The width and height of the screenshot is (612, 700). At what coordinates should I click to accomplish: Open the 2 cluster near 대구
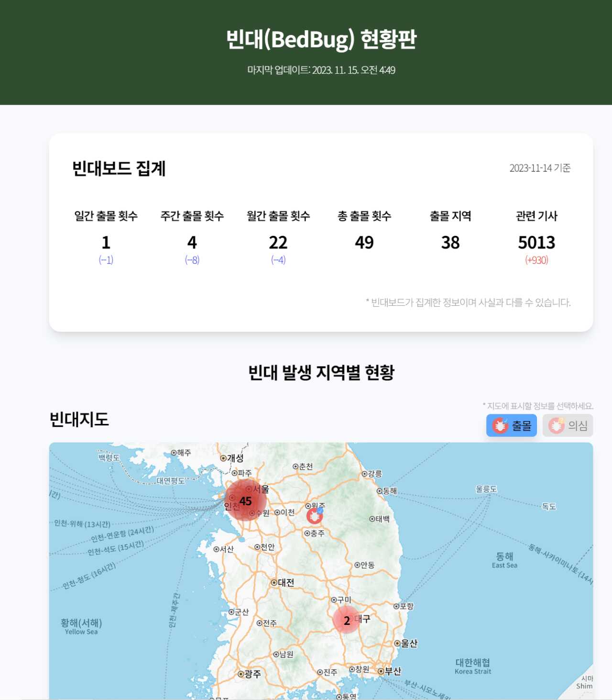(347, 620)
